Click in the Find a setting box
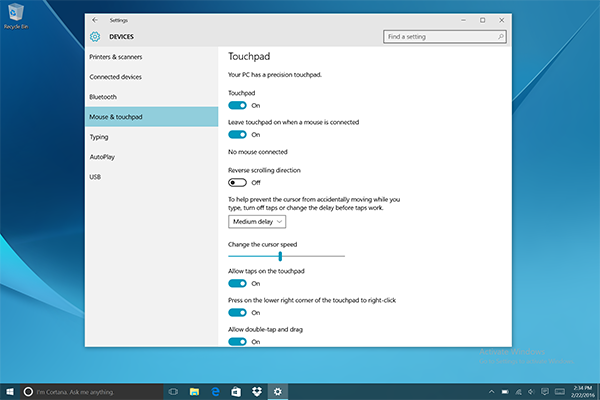This screenshot has height=400, width=600. click(445, 37)
